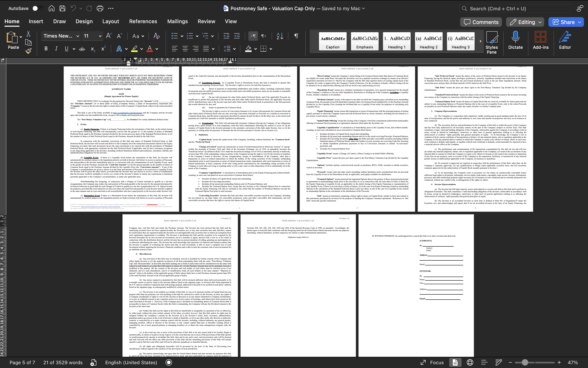Apply the Heading 1 style thumbnail
This screenshot has height=368, width=588.
point(396,41)
